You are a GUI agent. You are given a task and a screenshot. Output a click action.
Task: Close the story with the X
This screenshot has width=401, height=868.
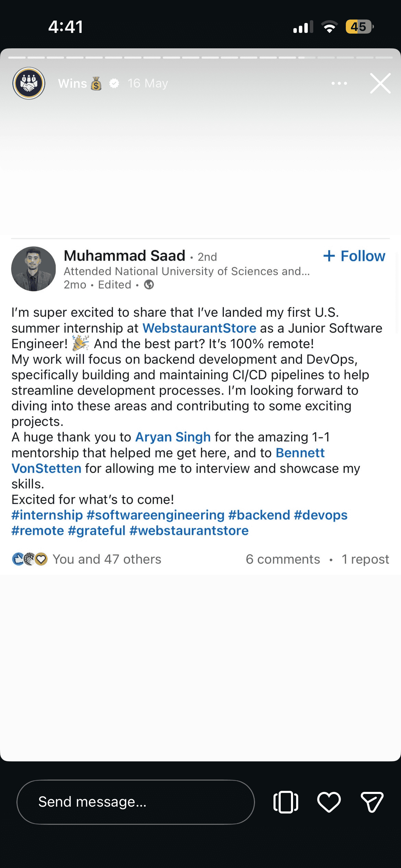[380, 83]
